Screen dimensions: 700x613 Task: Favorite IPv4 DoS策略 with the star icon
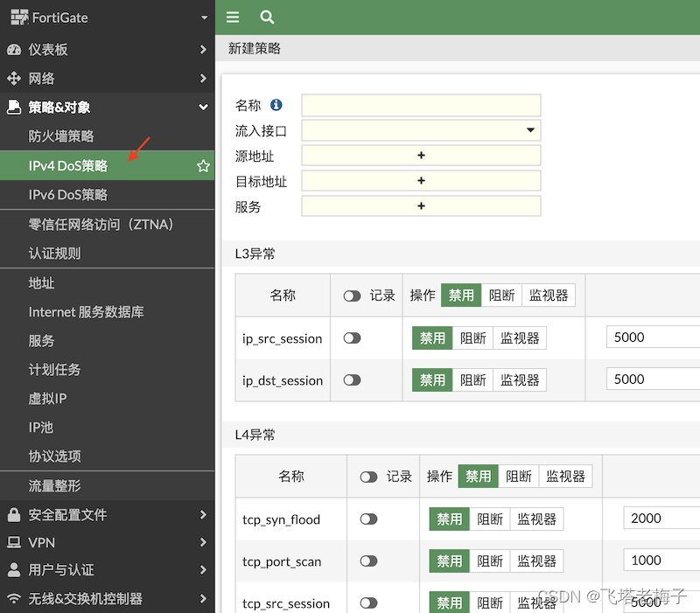(203, 166)
